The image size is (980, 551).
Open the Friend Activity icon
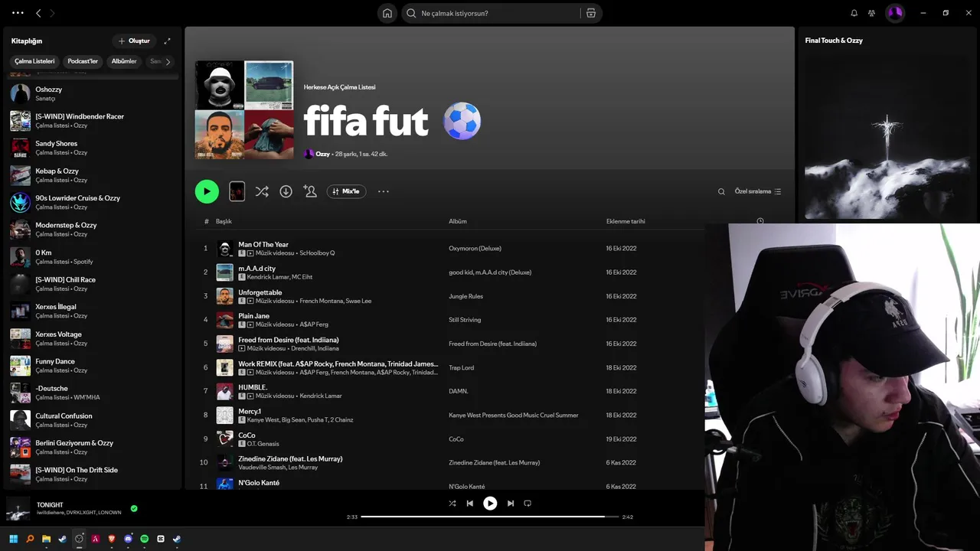pos(872,13)
